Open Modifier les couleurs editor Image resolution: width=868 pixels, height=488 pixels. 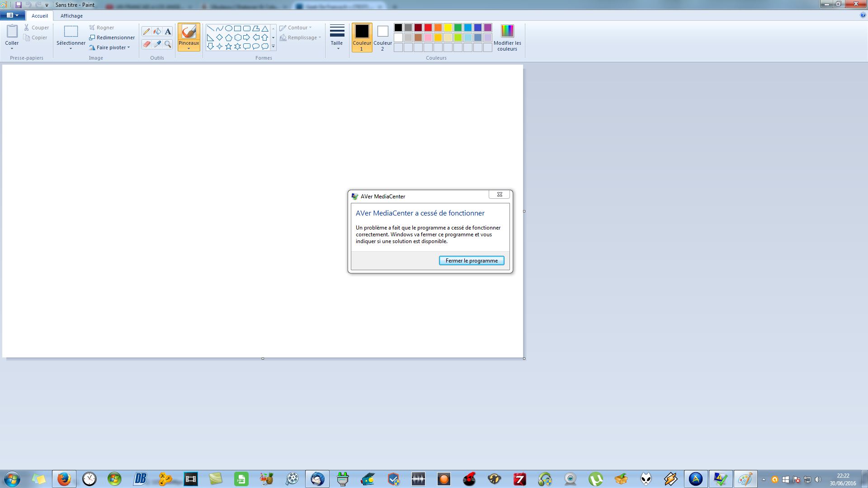(507, 38)
